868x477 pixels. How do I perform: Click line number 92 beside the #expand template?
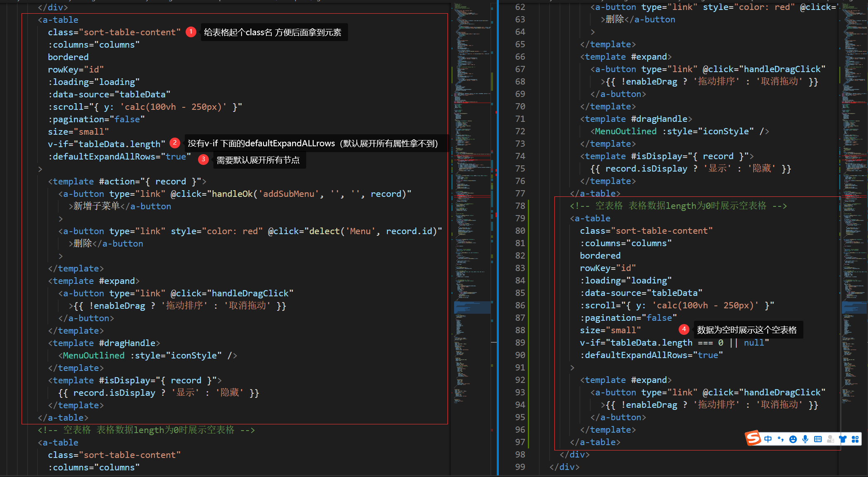point(520,380)
